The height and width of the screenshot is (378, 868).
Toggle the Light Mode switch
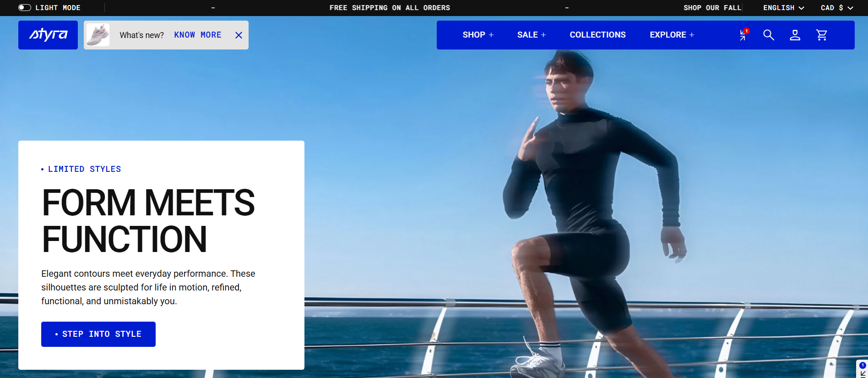click(x=25, y=8)
